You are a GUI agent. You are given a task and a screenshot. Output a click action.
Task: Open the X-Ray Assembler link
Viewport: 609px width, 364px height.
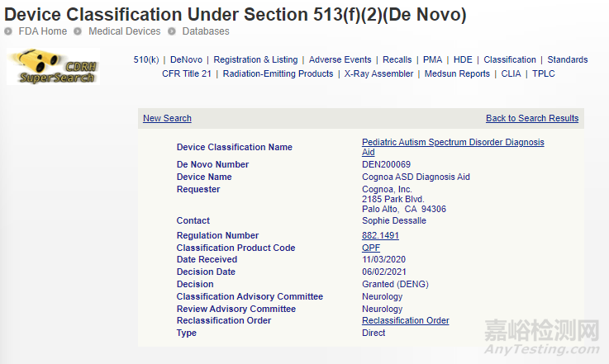click(x=378, y=73)
